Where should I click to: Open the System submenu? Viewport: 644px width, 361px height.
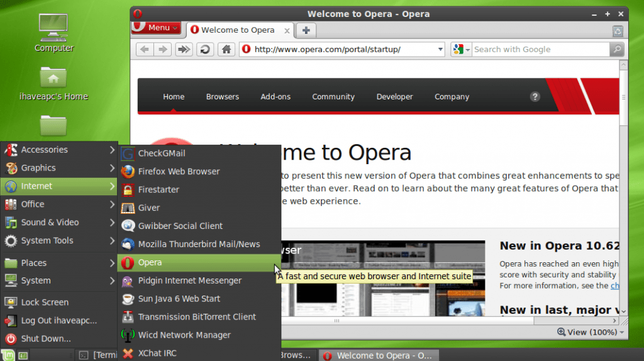click(59, 280)
